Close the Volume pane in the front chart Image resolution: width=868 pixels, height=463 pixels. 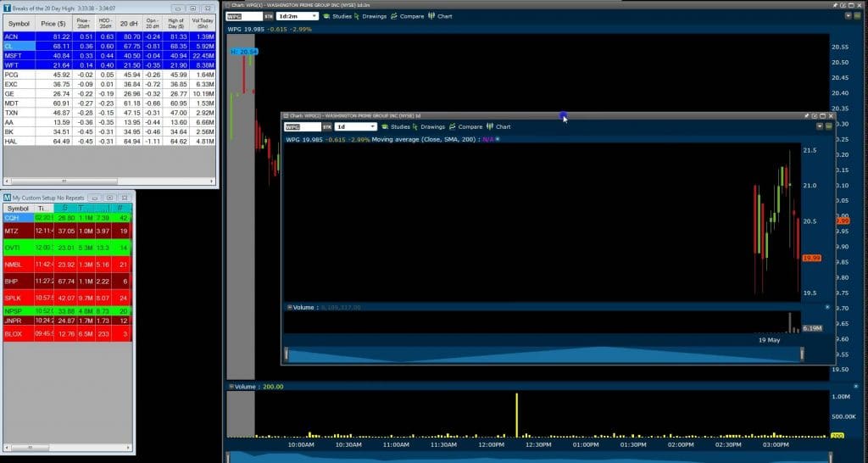[827, 307]
